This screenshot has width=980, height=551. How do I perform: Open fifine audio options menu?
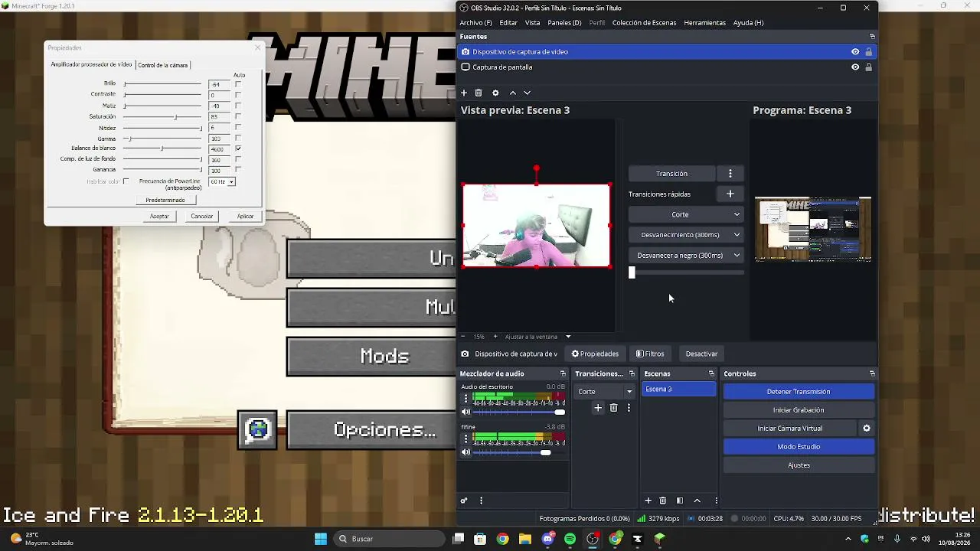[x=465, y=439]
